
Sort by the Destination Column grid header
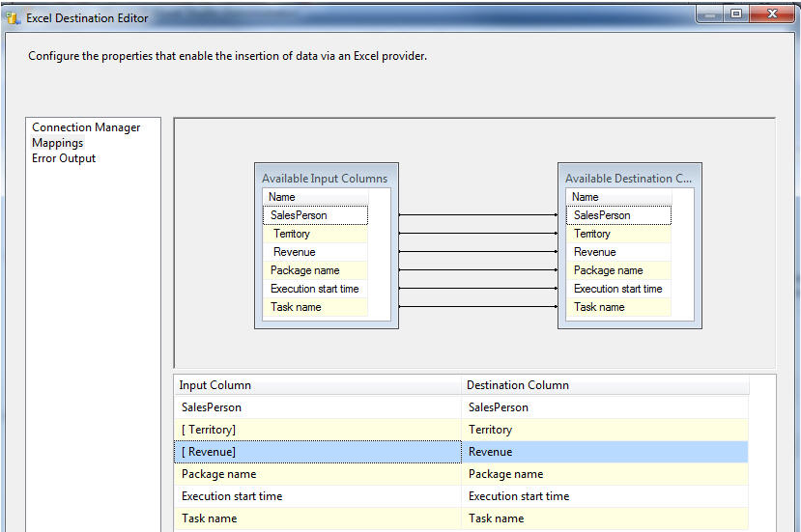pos(604,385)
